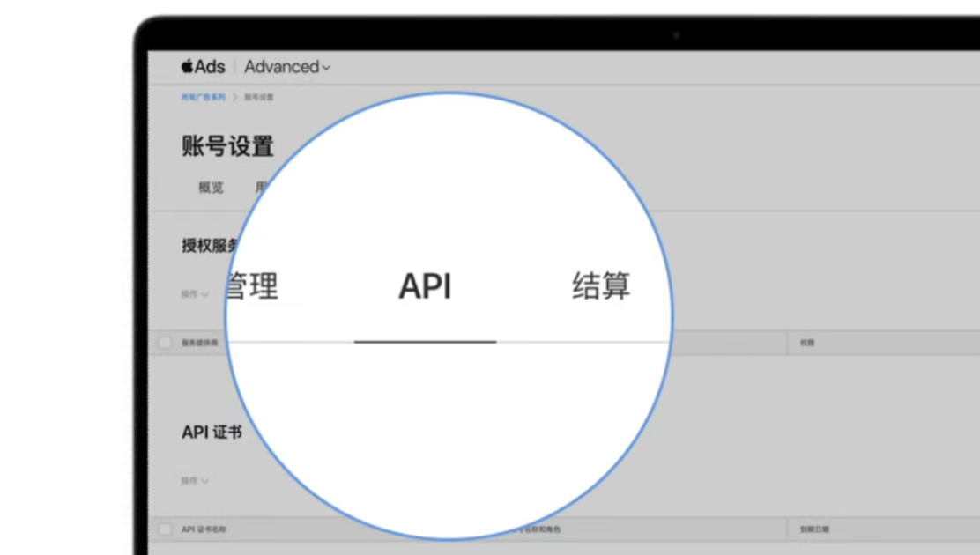Open the 操作 dropdown under 授权服务
980x555 pixels.
point(193,293)
